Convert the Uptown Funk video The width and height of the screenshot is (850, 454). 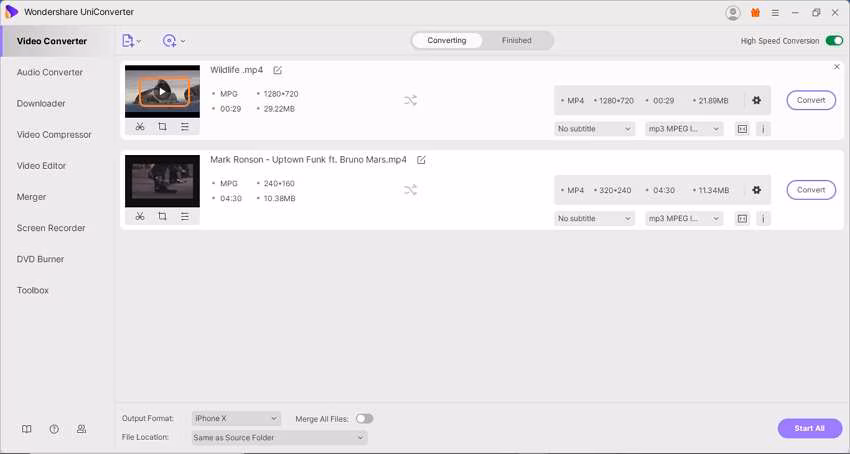coord(811,190)
